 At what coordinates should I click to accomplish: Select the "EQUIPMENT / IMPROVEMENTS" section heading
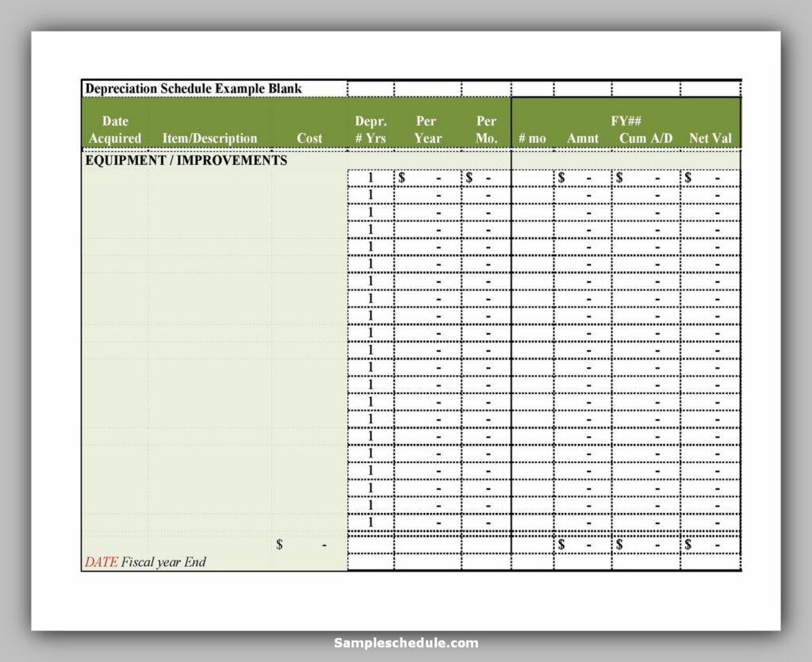(x=186, y=160)
